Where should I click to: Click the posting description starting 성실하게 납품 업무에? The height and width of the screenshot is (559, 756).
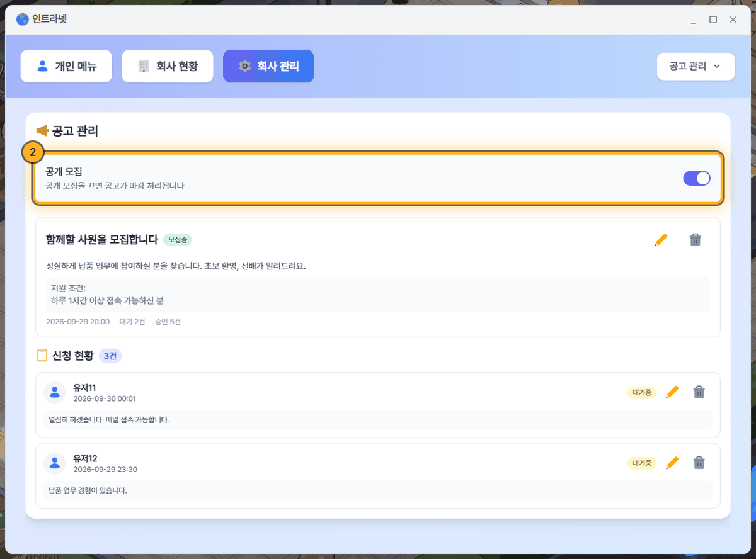pos(176,266)
